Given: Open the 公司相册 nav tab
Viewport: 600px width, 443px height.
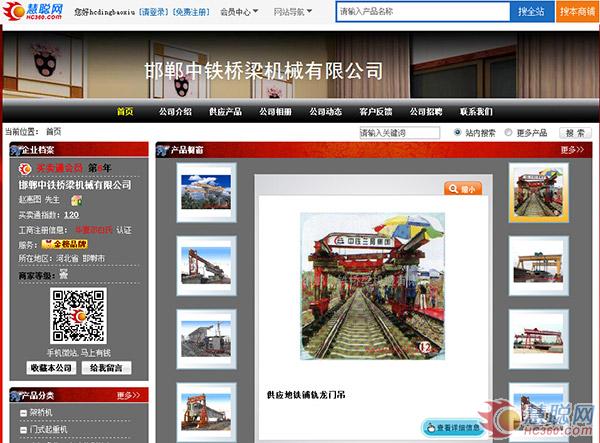Looking at the screenshot, I should 276,111.
